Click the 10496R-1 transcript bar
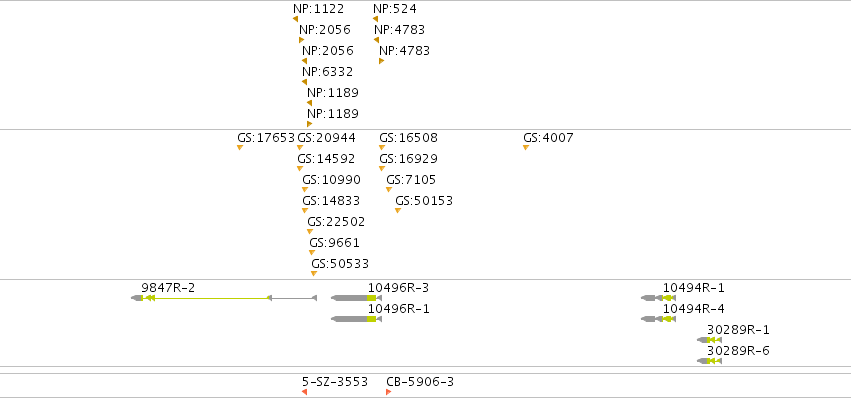Screen dimensions: 851x398 pos(357,319)
